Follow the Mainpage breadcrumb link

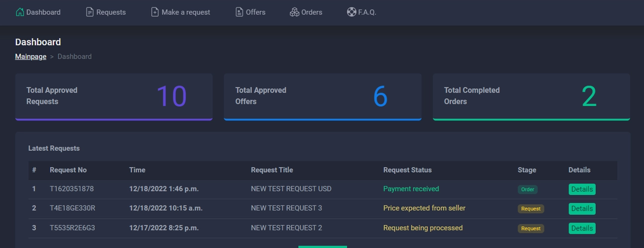click(x=31, y=57)
